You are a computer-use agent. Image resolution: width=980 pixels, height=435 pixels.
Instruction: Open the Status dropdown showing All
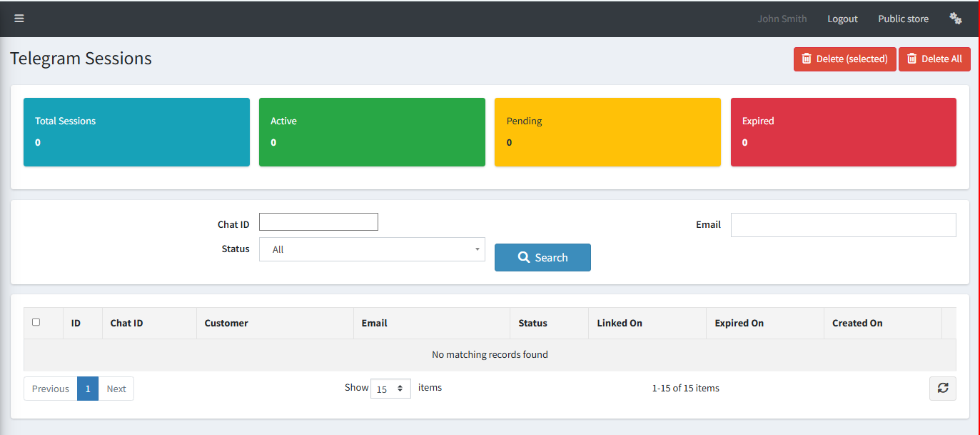372,249
